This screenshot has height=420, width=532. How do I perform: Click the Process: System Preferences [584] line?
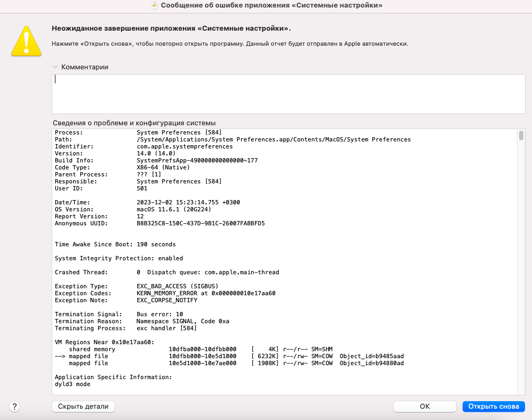(138, 133)
